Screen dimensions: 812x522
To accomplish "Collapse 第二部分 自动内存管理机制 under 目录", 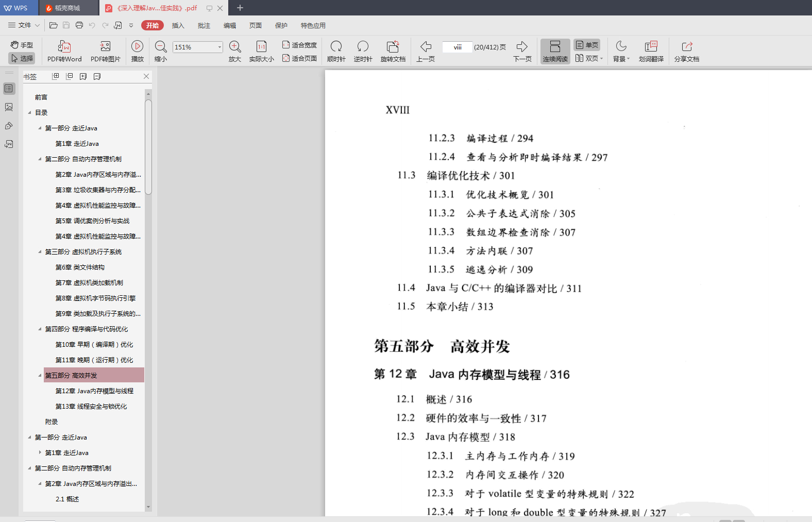I will click(x=40, y=159).
